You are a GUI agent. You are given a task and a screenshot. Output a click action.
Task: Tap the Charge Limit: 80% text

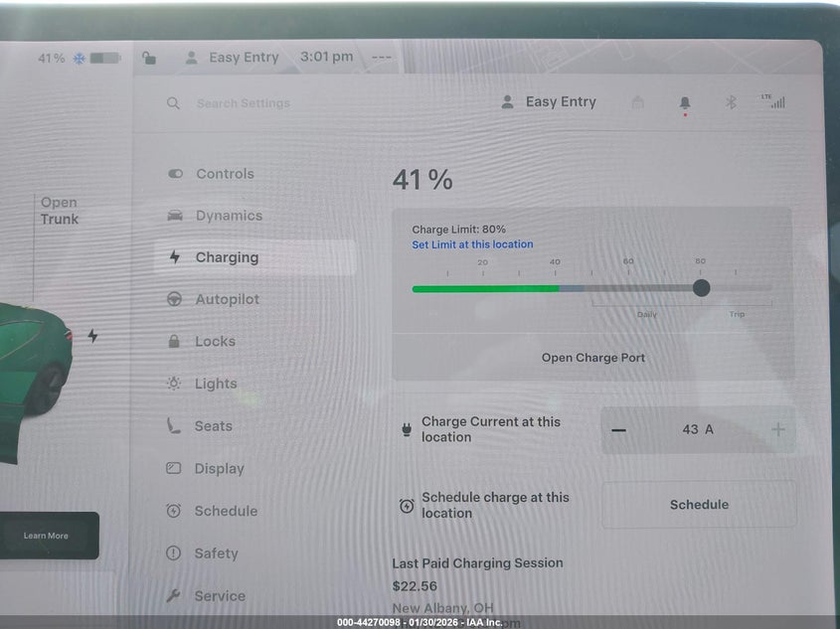458,230
